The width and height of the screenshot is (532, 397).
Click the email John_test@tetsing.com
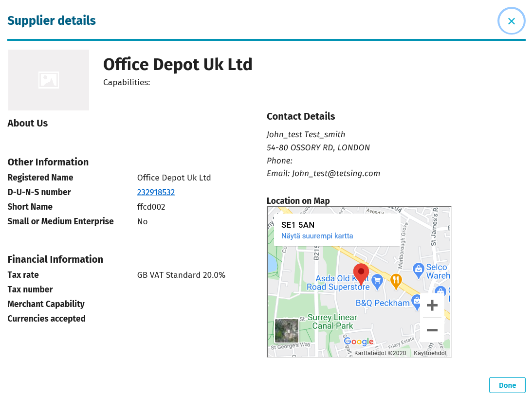click(x=336, y=173)
